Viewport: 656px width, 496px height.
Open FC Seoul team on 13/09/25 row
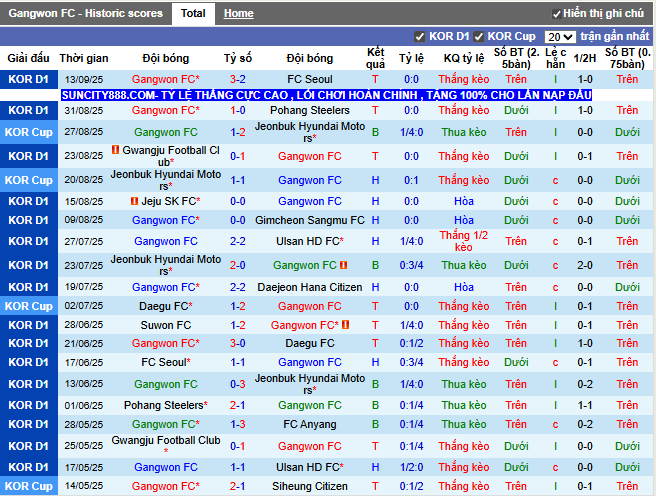click(310, 79)
